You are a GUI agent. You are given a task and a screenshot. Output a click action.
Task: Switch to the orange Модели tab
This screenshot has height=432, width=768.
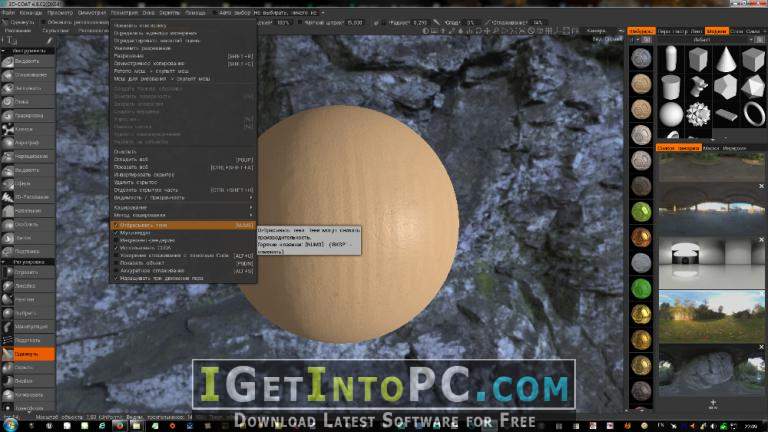point(716,31)
